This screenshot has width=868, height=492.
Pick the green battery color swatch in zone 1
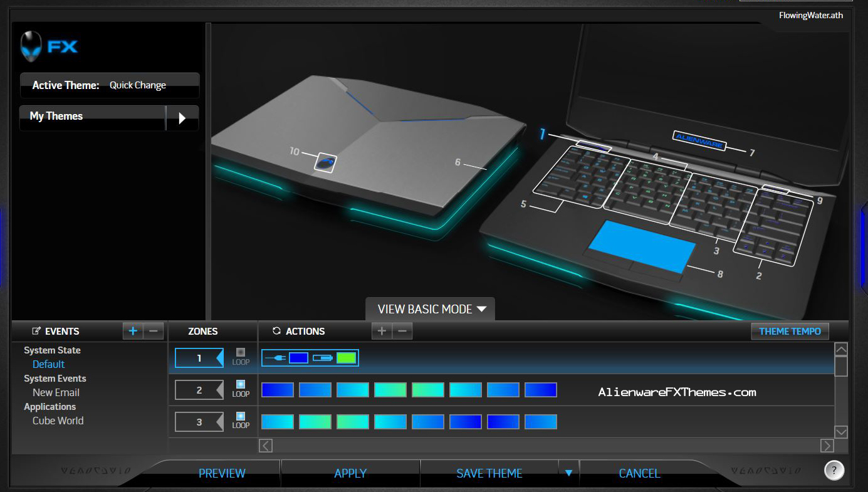(346, 358)
